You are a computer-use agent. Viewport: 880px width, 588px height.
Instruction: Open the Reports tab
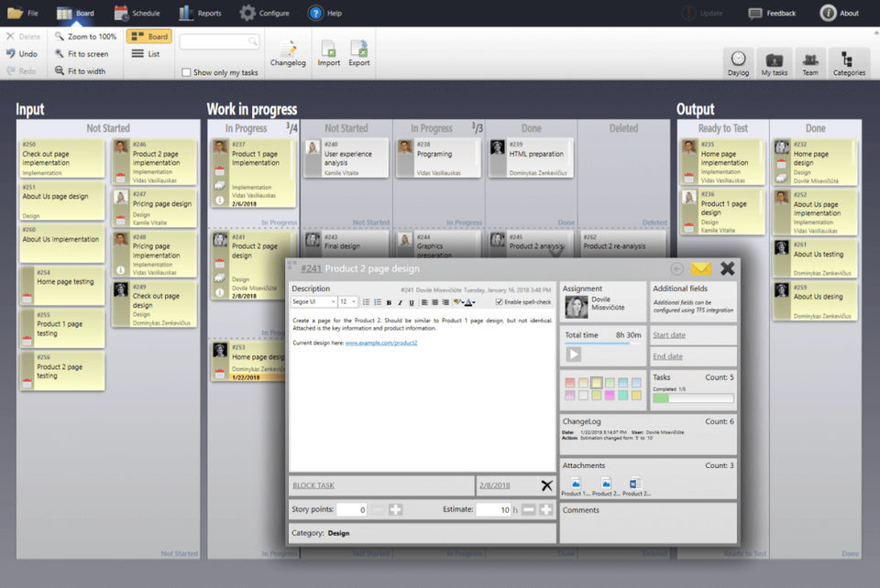pyautogui.click(x=200, y=13)
